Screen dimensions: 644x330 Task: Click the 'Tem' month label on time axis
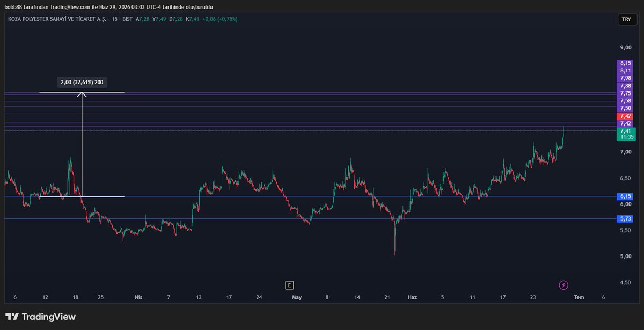579,297
